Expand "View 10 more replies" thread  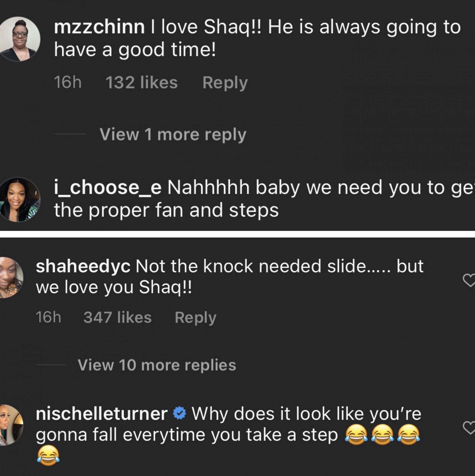tap(157, 365)
